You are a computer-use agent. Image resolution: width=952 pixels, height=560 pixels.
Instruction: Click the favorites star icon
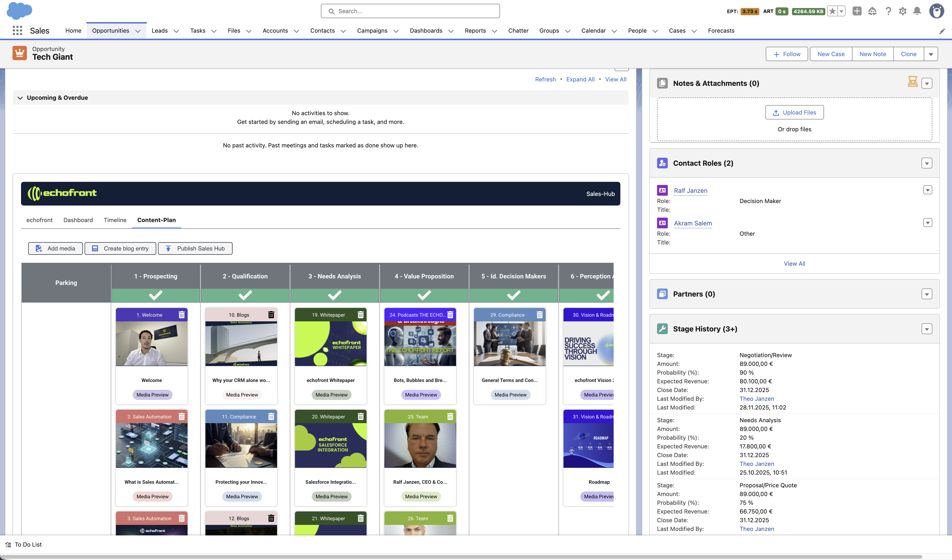(832, 11)
